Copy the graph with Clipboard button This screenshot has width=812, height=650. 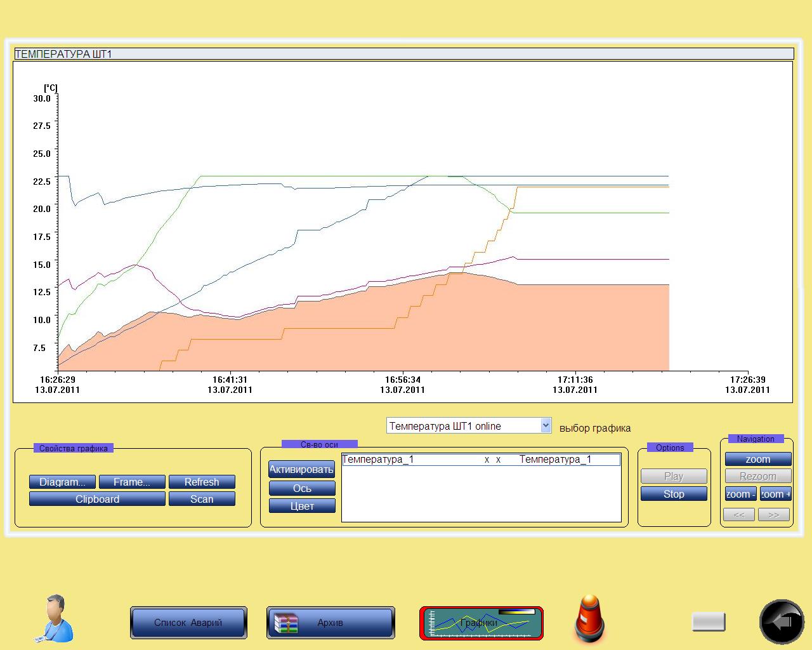[97, 499]
